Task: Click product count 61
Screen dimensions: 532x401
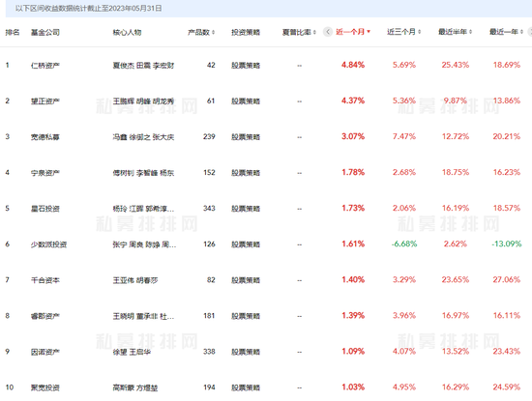Action: pyautogui.click(x=211, y=100)
